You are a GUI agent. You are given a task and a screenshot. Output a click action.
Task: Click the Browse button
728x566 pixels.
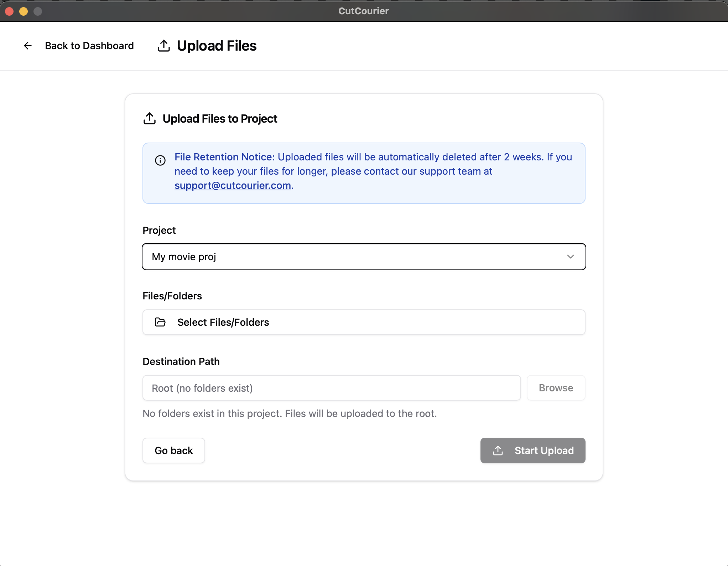[x=556, y=388]
